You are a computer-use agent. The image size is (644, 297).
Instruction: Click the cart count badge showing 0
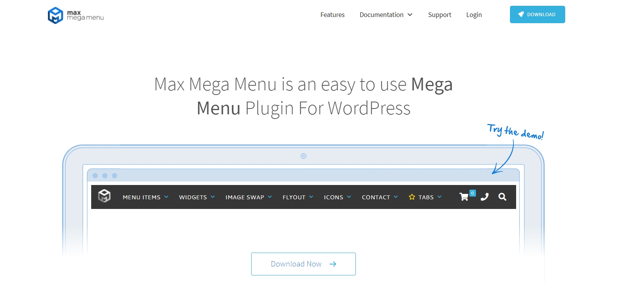pos(472,193)
